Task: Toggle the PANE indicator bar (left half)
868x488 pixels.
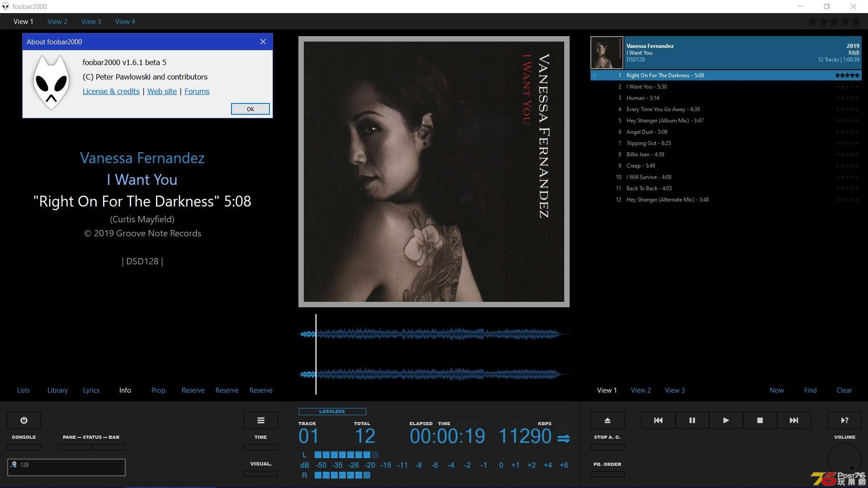Action: point(75,447)
